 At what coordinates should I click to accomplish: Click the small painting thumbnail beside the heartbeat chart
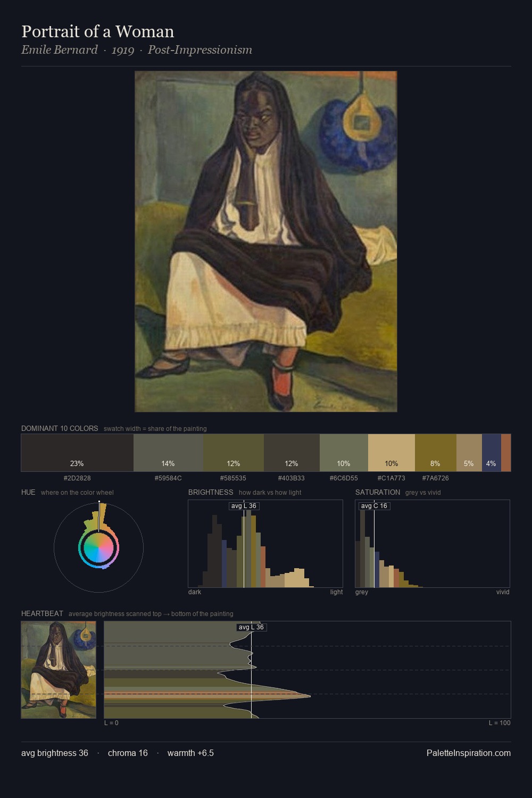[59, 670]
